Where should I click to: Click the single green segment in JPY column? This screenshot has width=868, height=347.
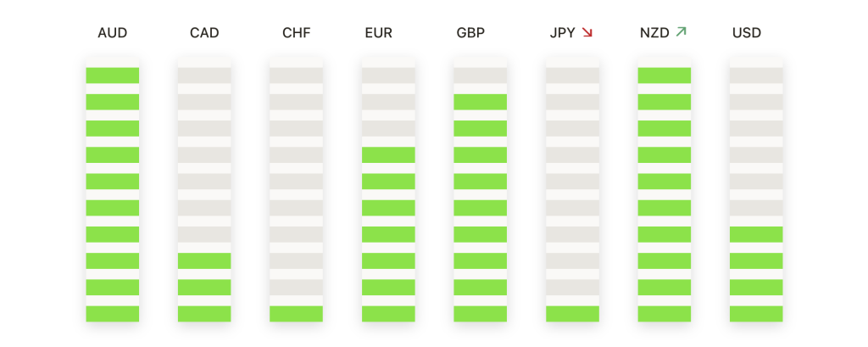(572, 313)
